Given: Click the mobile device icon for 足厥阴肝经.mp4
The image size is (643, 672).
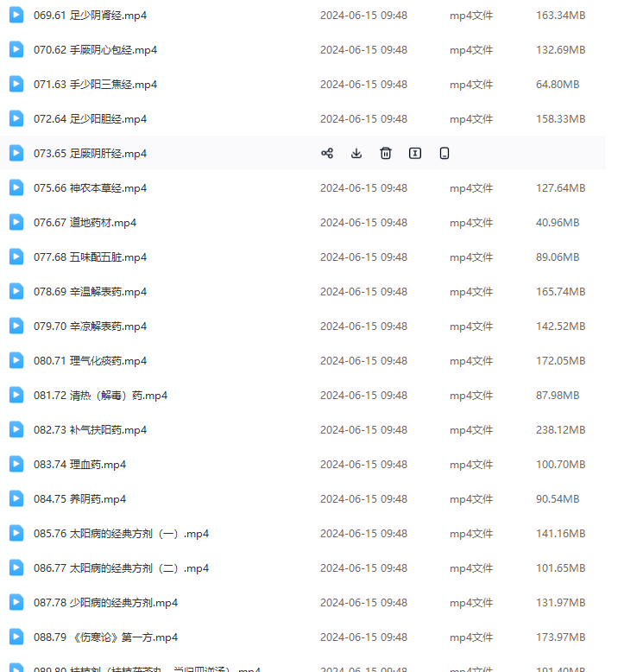Looking at the screenshot, I should [444, 154].
